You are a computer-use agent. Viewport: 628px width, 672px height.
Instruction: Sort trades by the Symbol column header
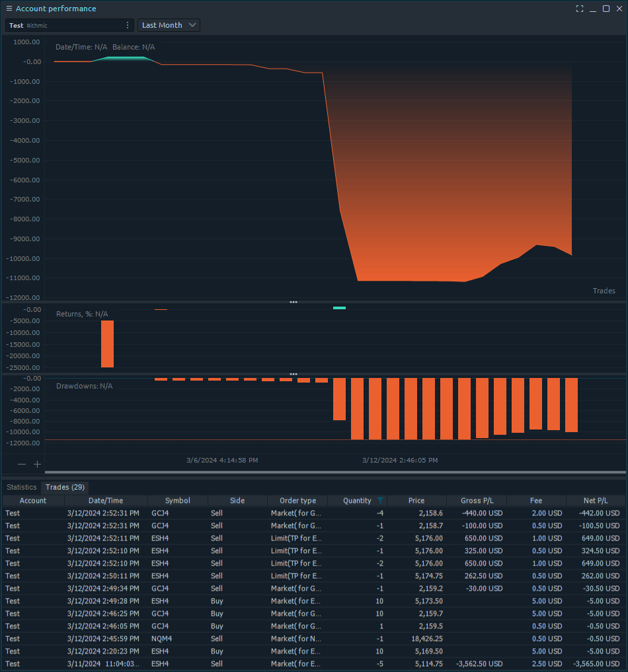click(177, 501)
